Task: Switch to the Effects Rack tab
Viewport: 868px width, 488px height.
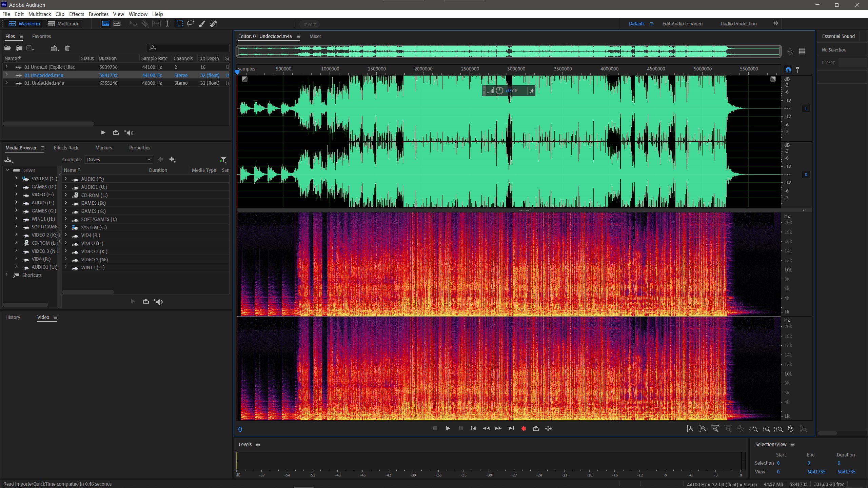Action: coord(66,148)
